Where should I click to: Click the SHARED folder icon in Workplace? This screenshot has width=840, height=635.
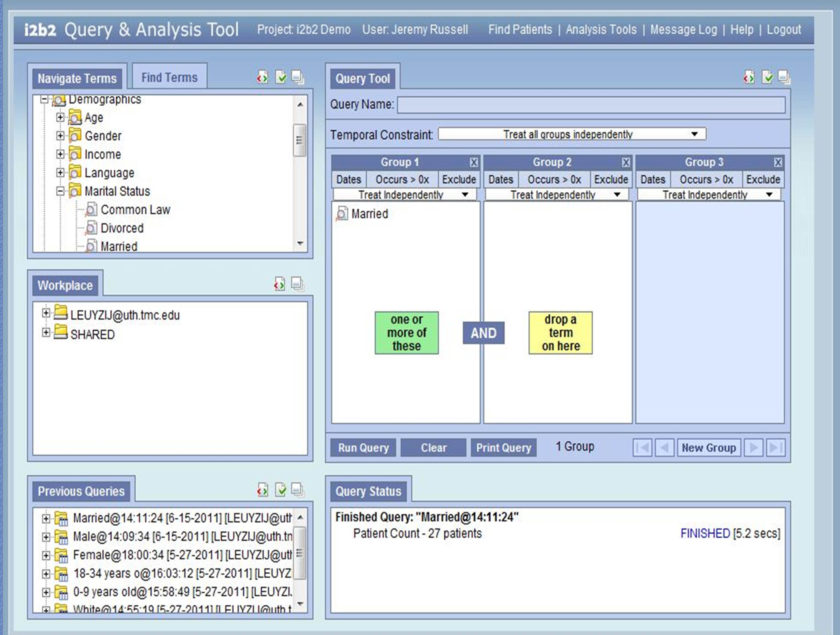[61, 333]
